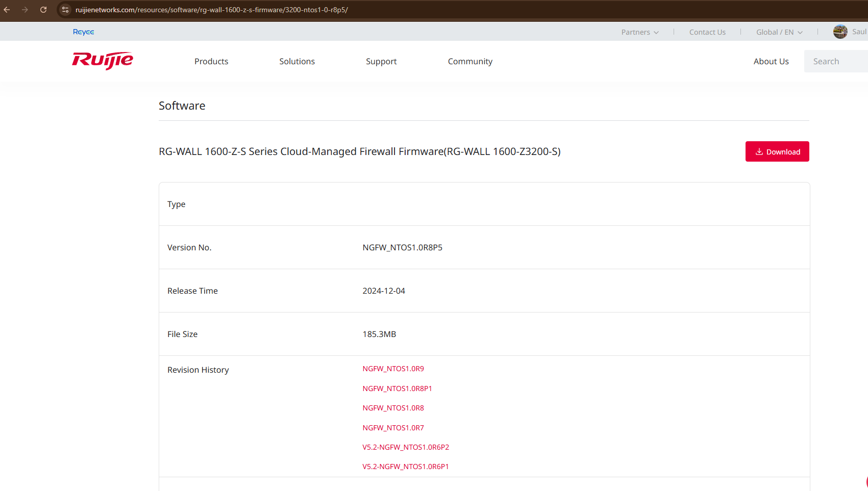The height and width of the screenshot is (491, 868).
Task: Open the About Us menu
Action: point(771,61)
